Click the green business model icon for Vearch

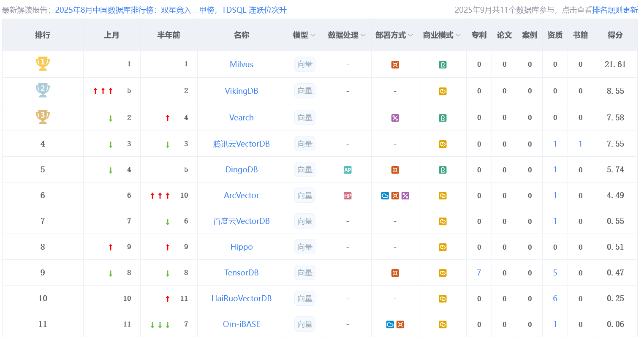(443, 118)
